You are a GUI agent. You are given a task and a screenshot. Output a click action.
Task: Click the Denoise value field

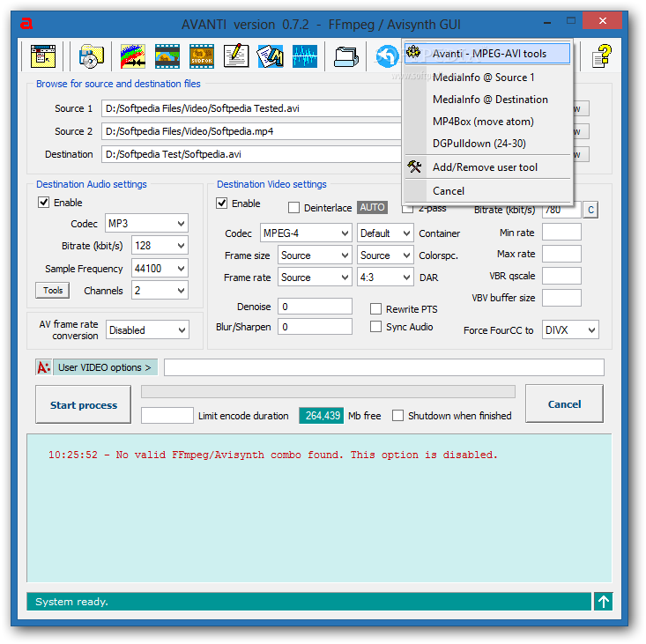coord(315,307)
